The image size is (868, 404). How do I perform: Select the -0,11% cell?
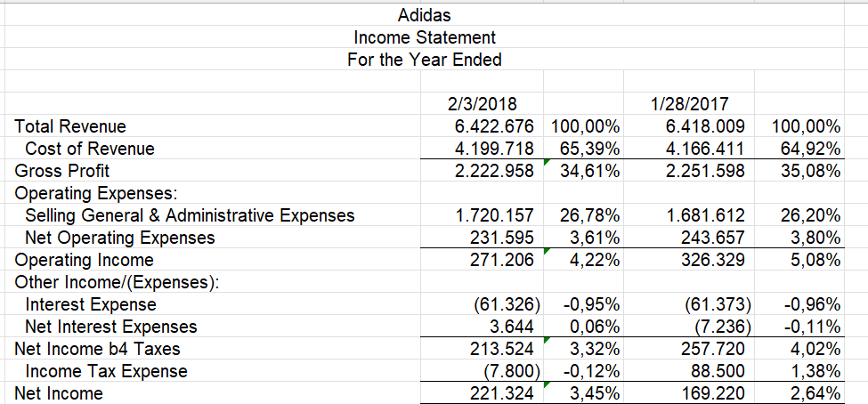click(x=813, y=327)
